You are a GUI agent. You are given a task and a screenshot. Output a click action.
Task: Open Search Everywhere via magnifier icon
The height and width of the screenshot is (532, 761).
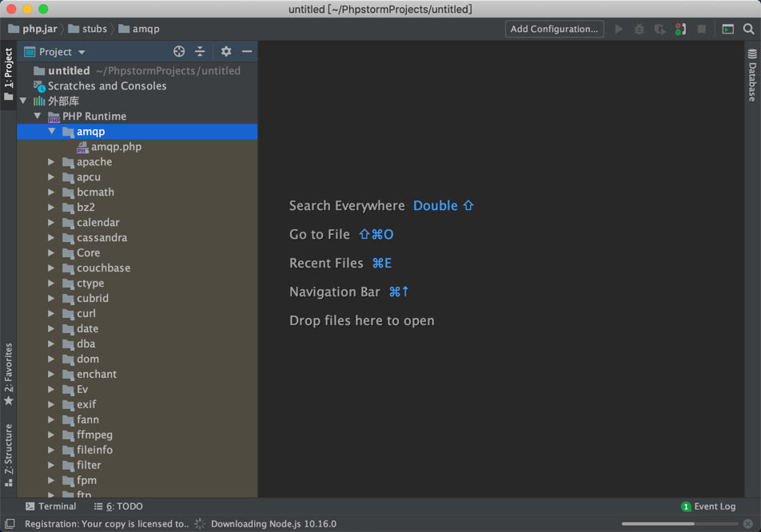(x=750, y=29)
